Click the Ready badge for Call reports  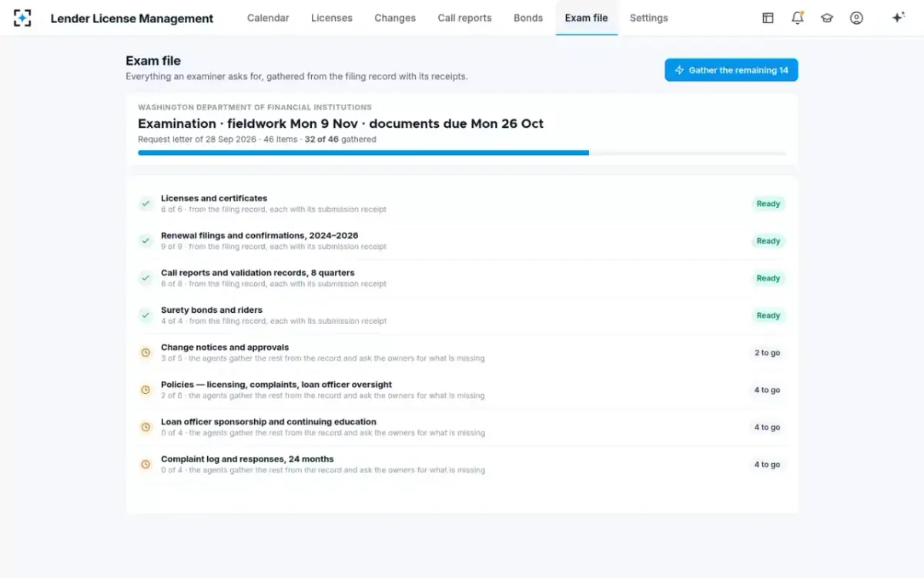768,278
